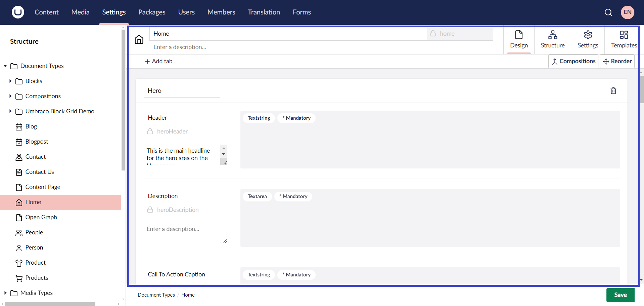Expand the Umbraco Block Grid Demo folder
Screen dimensions: 644x306
tap(10, 111)
